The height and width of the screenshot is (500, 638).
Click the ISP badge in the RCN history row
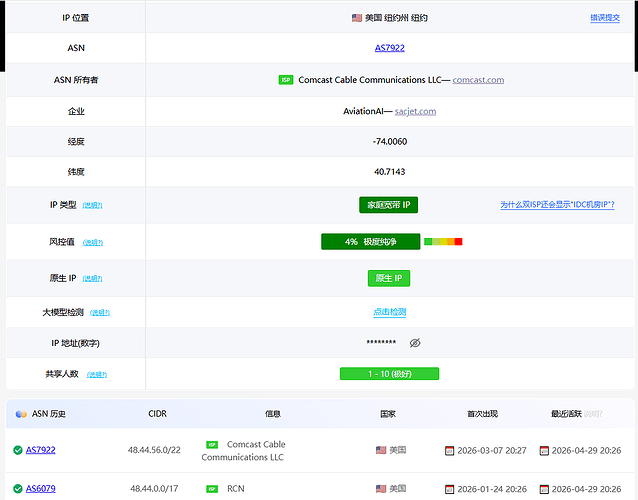(x=212, y=489)
